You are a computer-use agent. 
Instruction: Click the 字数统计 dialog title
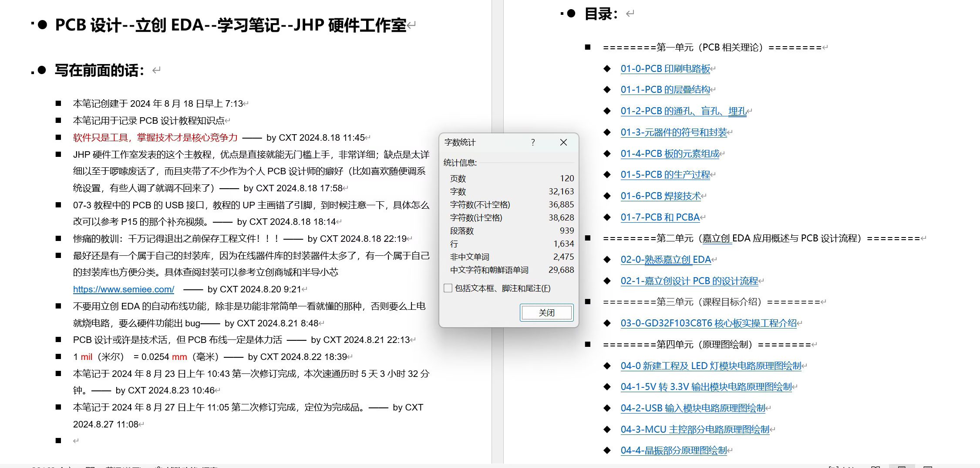[x=460, y=142]
